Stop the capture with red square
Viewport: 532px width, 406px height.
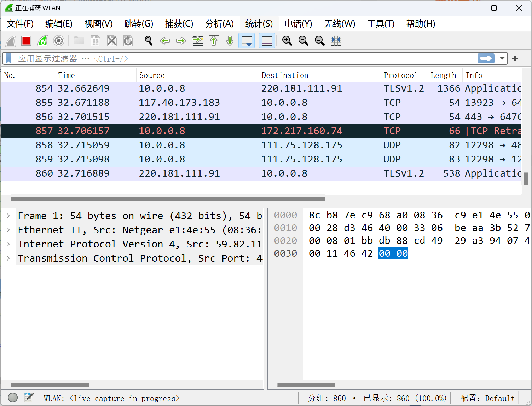tap(26, 41)
